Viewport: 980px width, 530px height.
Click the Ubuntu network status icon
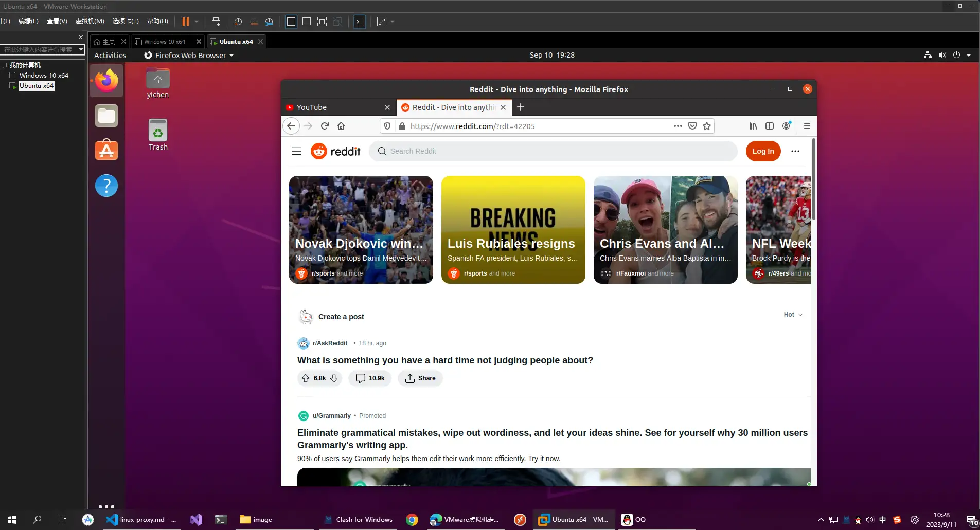[928, 55]
